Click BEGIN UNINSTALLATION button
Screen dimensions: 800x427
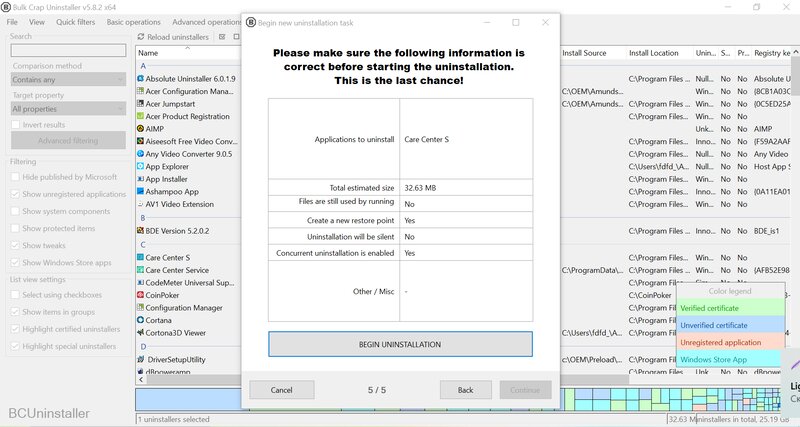point(400,344)
